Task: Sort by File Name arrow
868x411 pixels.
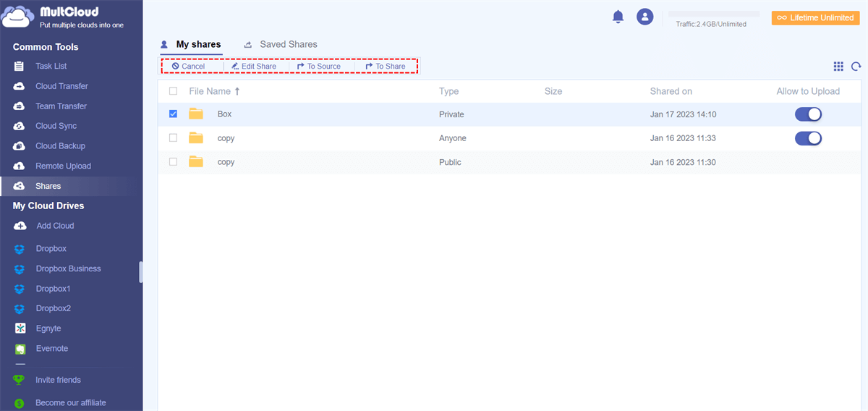Action: coord(237,91)
